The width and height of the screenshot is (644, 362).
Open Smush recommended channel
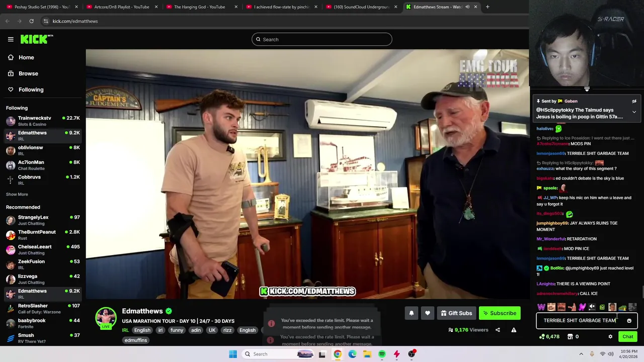(43, 338)
